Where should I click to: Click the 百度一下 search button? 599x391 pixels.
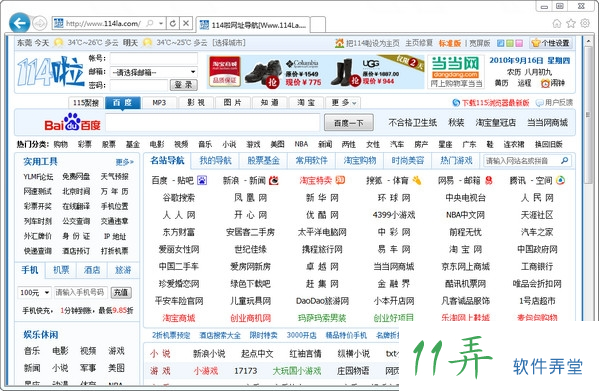click(x=348, y=123)
